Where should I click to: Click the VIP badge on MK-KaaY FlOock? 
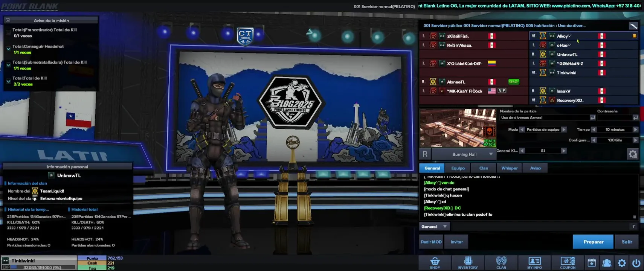click(502, 91)
